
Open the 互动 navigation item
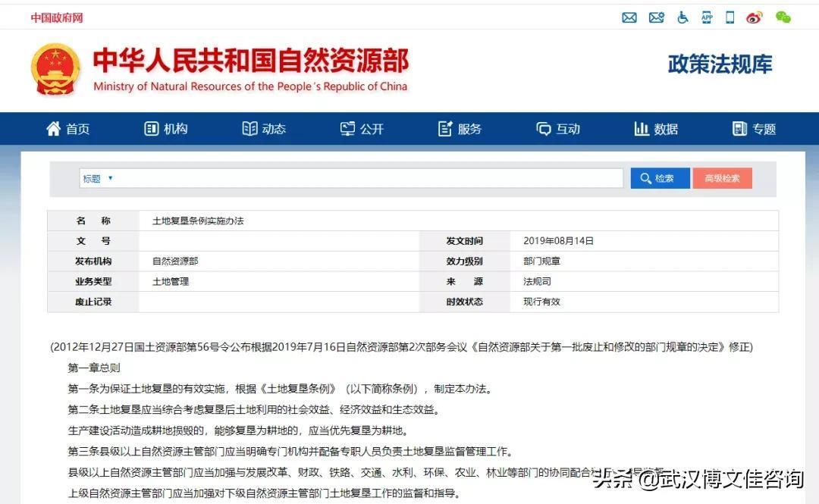(x=558, y=129)
